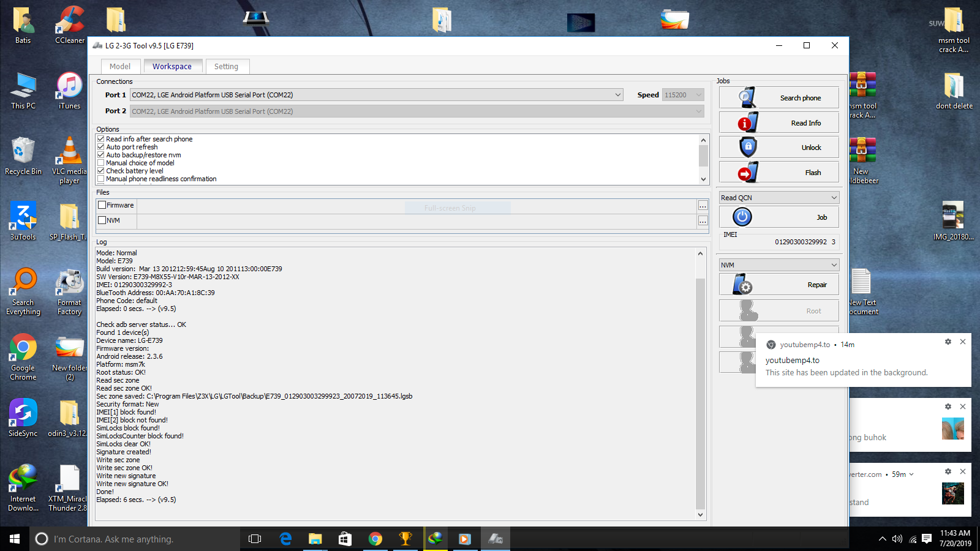Open the dont delete folder on desktop
The width and height of the screenshot is (980, 551).
954,91
